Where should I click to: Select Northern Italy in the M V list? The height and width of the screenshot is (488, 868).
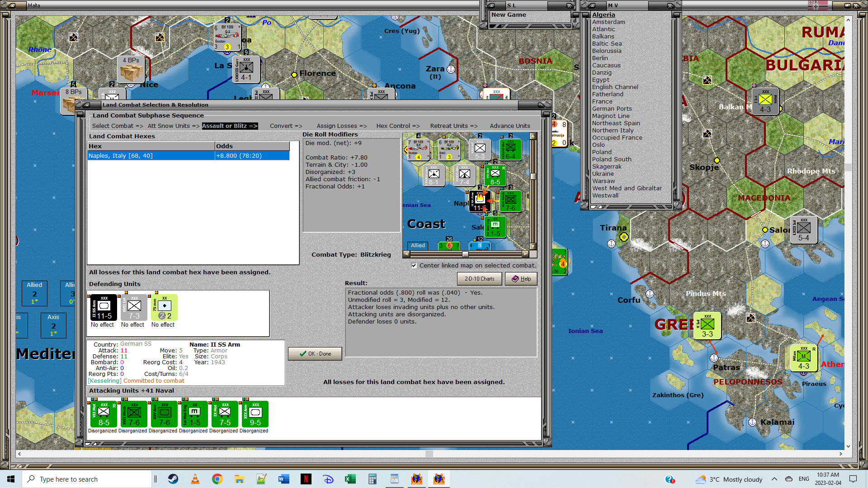point(613,131)
